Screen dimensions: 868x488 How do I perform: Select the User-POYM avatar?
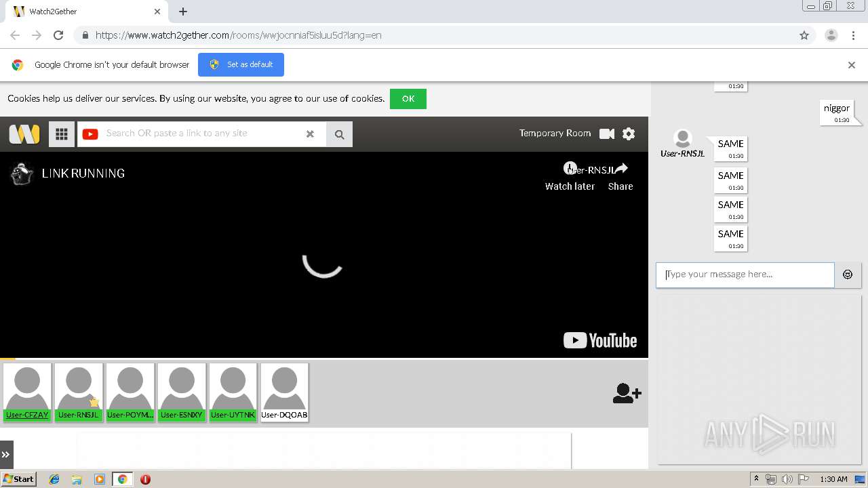click(130, 392)
